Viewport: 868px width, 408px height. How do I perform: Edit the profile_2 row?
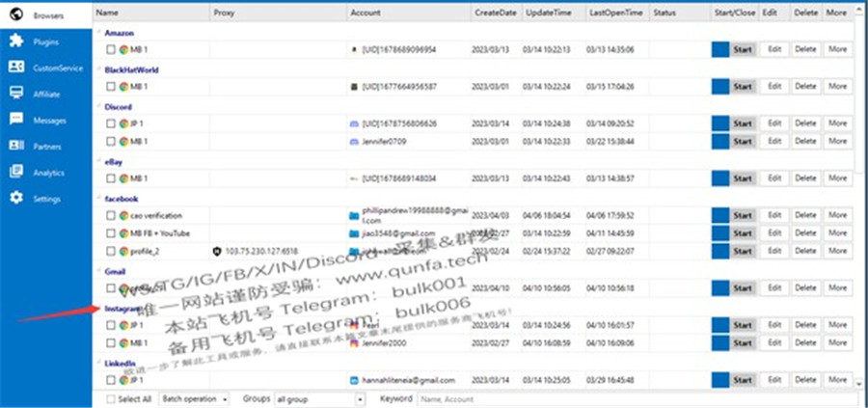pos(773,251)
